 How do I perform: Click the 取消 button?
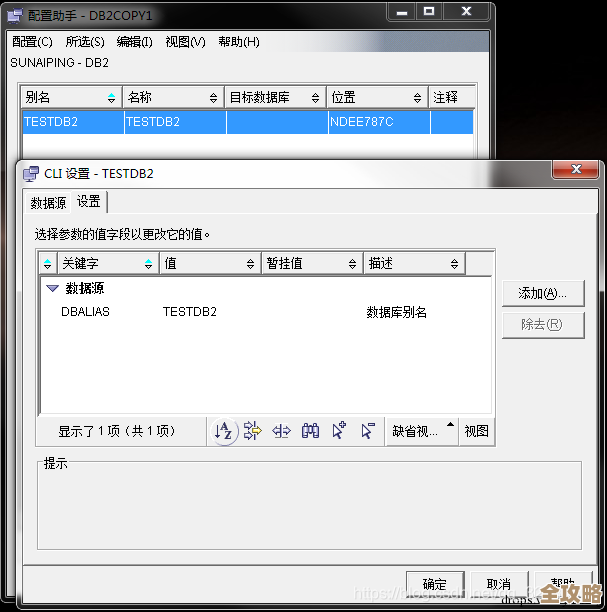[x=499, y=584]
